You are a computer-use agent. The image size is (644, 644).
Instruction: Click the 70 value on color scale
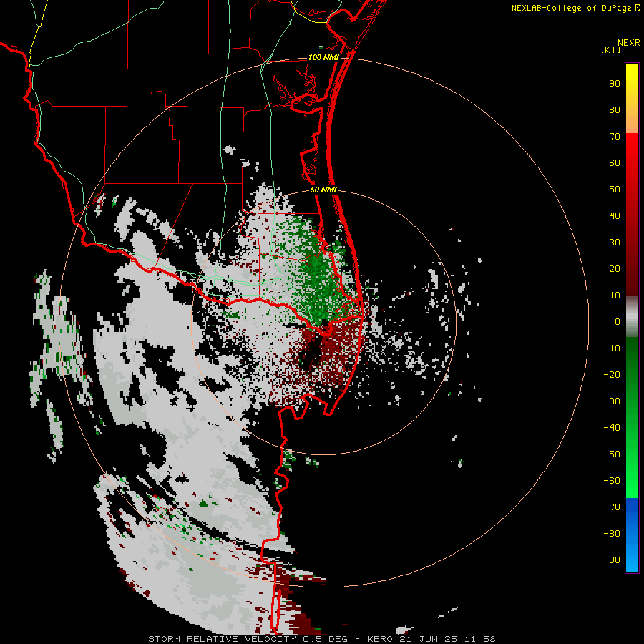615,137
